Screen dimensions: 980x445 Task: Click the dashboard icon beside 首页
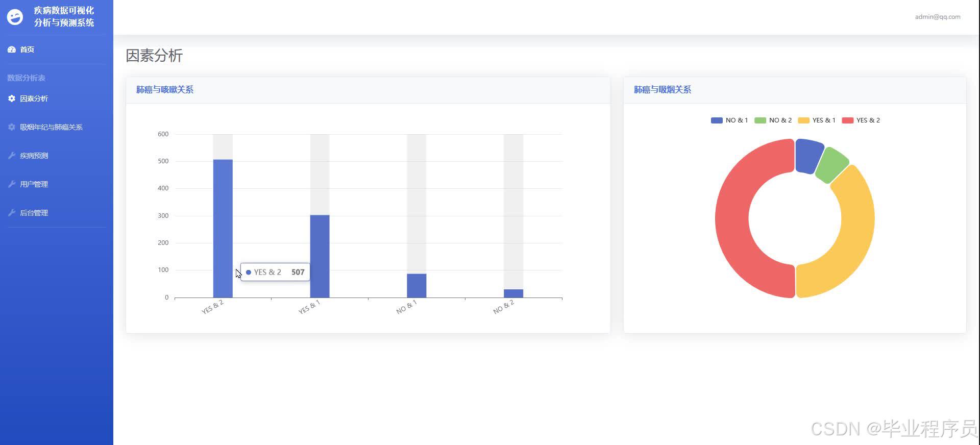click(12, 50)
